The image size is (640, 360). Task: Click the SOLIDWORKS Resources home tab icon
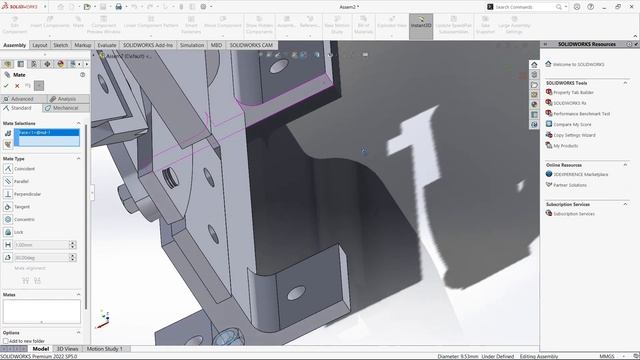click(534, 64)
